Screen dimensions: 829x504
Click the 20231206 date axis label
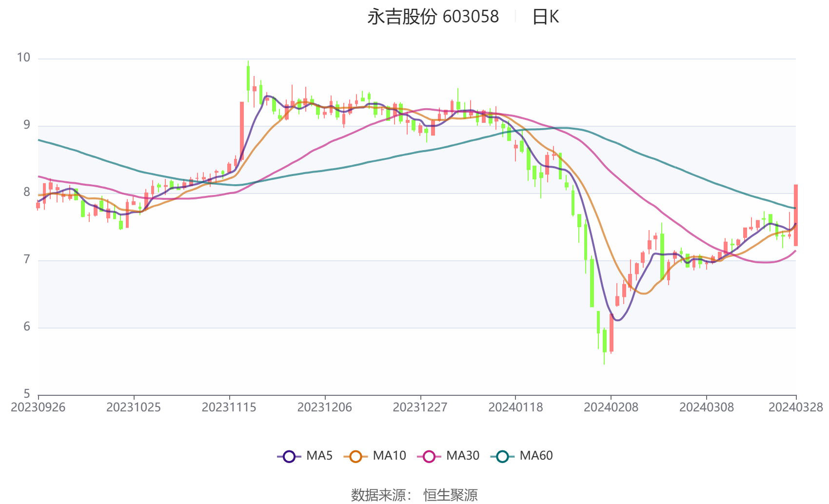tap(325, 407)
